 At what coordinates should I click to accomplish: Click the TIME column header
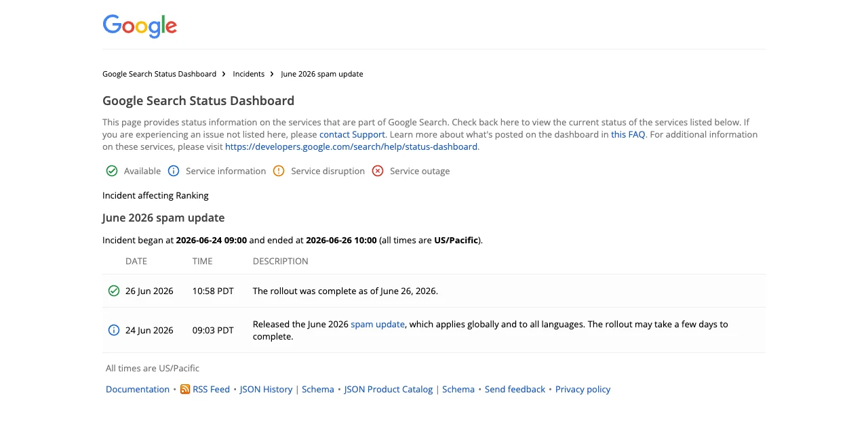pyautogui.click(x=203, y=261)
